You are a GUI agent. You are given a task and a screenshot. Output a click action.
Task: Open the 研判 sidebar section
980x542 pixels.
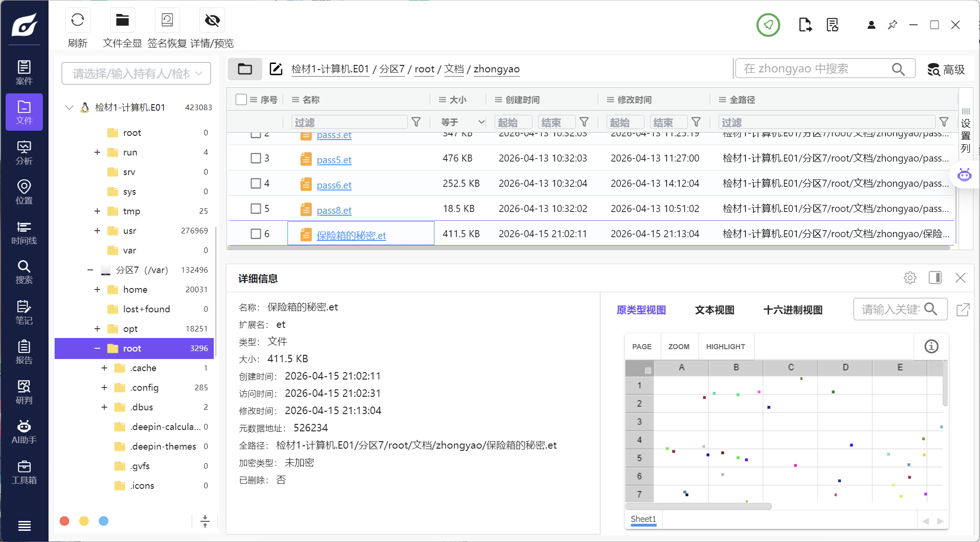[24, 392]
